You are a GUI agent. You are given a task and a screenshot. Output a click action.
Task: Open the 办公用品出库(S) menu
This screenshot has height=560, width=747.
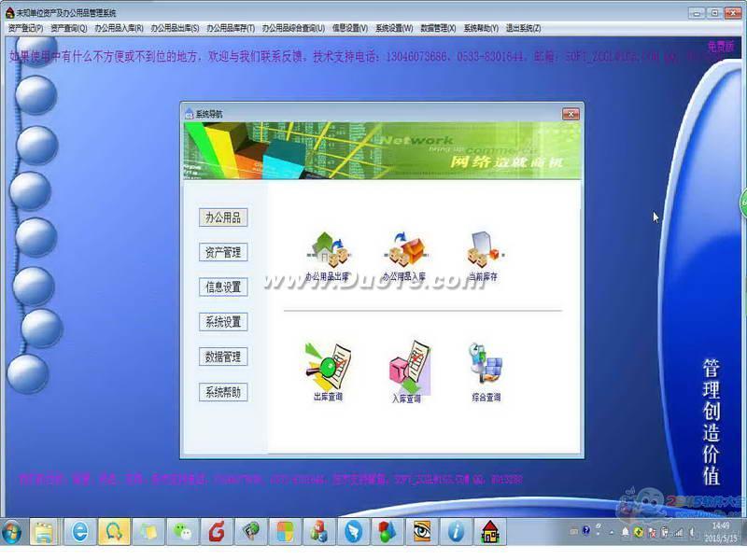point(175,28)
